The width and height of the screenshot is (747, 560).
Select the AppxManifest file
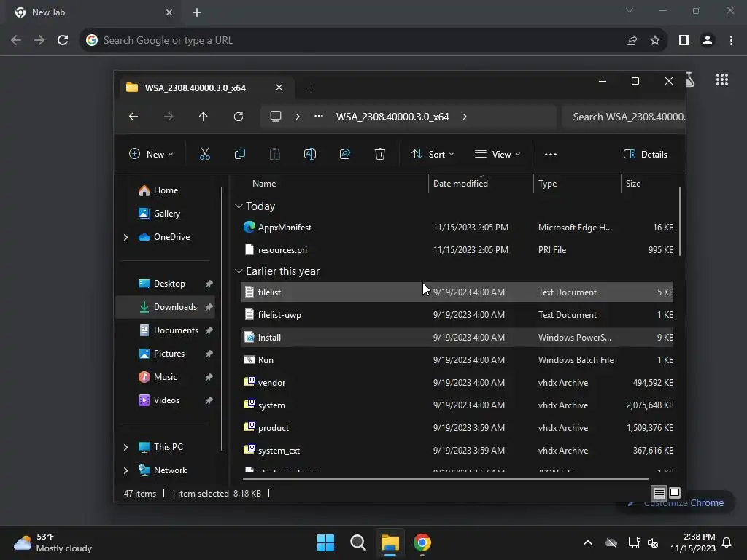click(457, 227)
